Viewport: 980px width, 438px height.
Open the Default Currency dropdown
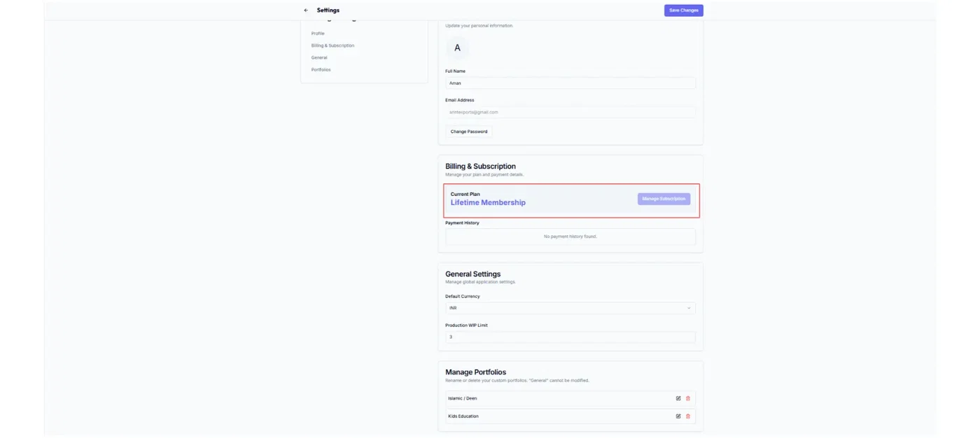(x=570, y=308)
